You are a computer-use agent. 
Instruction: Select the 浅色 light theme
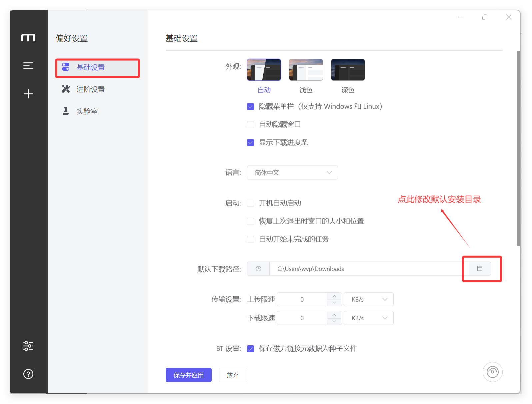coord(306,76)
